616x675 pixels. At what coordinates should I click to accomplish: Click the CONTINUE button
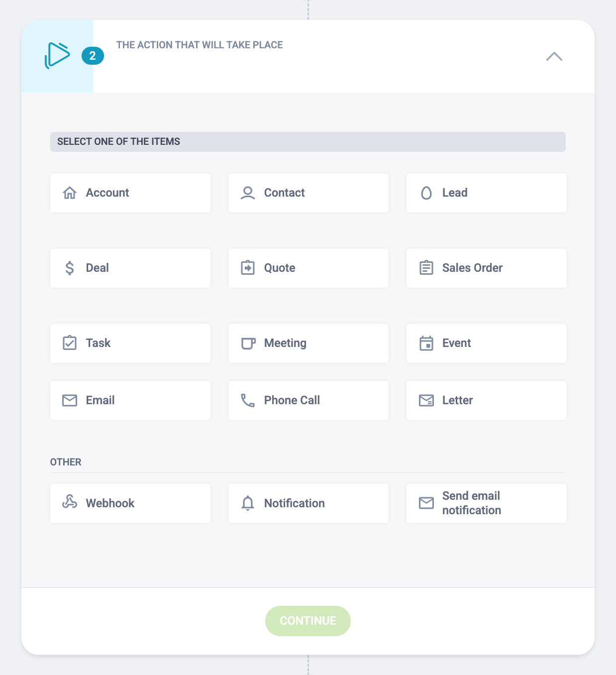(308, 621)
